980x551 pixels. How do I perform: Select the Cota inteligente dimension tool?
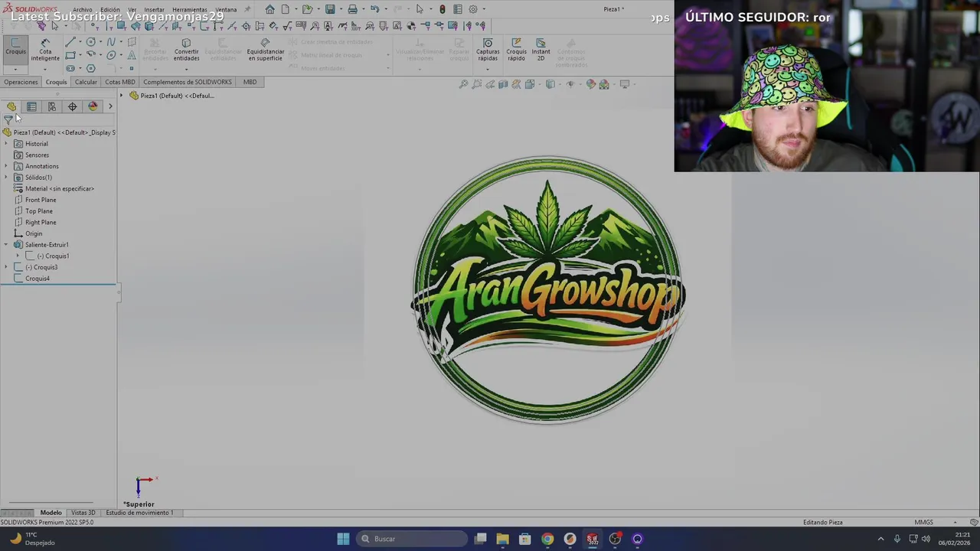[x=45, y=49]
